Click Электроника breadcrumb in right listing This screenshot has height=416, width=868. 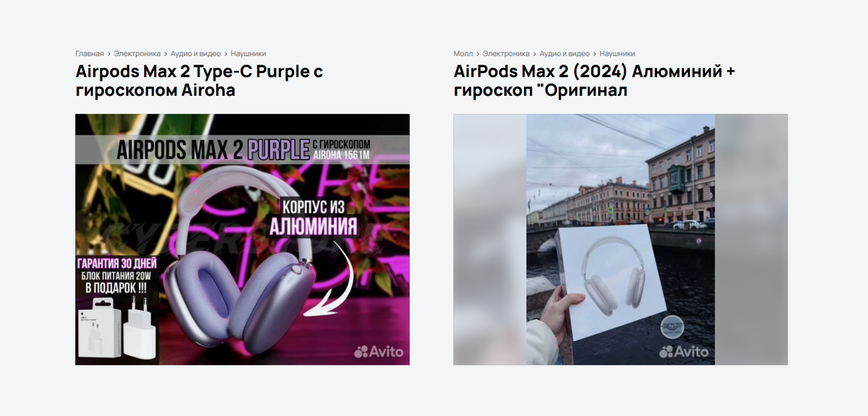(x=506, y=53)
